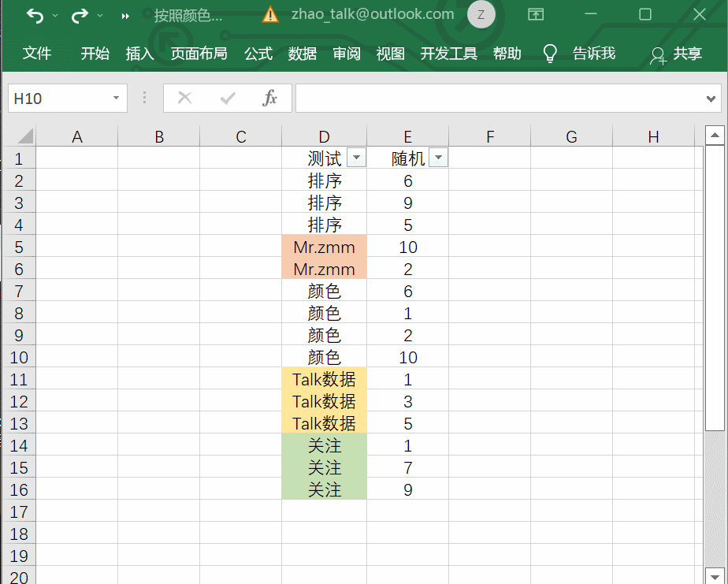728x584 pixels.
Task: Switch to the 开始 tab
Action: 95,54
